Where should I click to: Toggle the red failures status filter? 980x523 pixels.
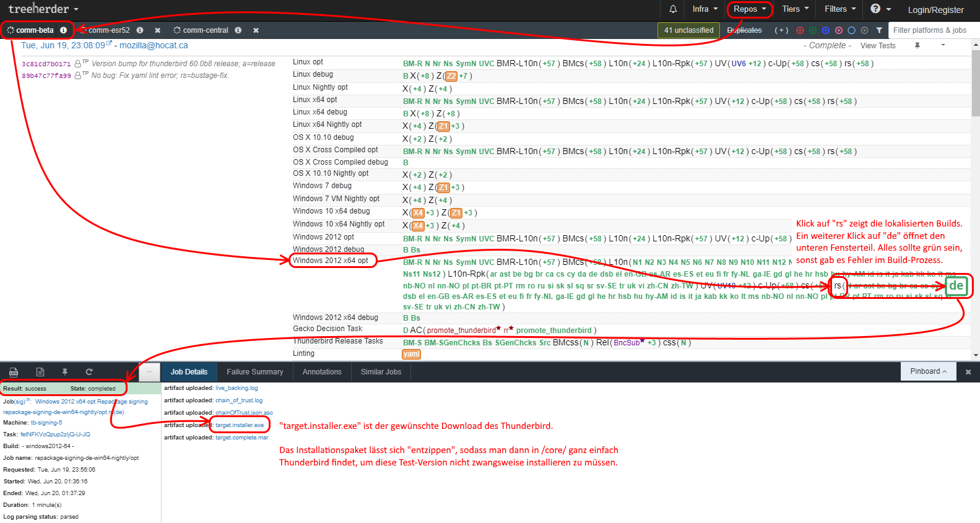pyautogui.click(x=800, y=30)
